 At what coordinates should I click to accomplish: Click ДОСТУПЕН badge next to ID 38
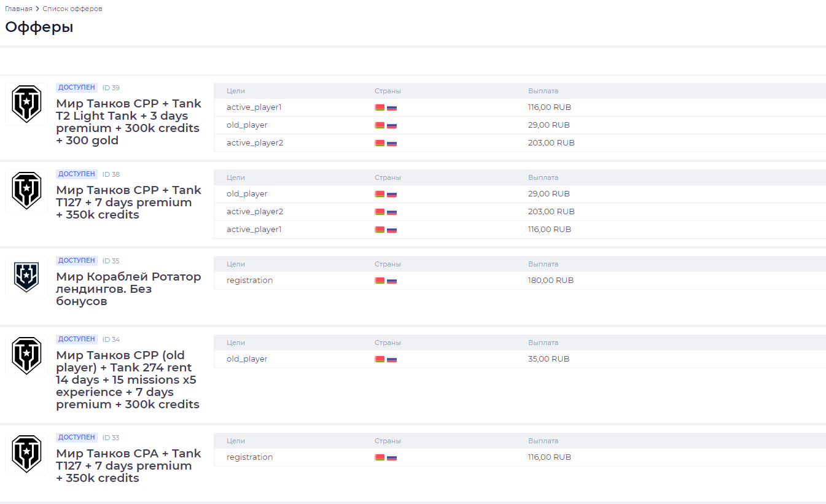pos(77,174)
